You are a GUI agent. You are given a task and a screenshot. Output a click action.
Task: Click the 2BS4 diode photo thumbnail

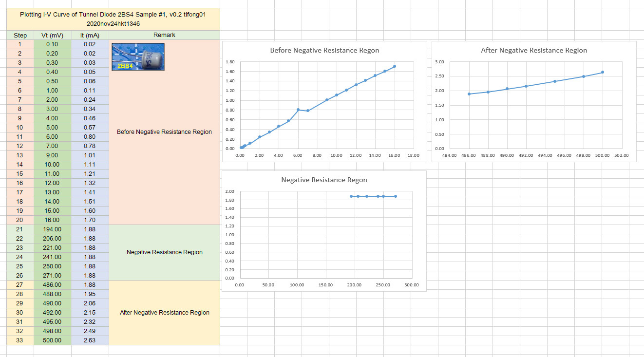click(x=138, y=56)
